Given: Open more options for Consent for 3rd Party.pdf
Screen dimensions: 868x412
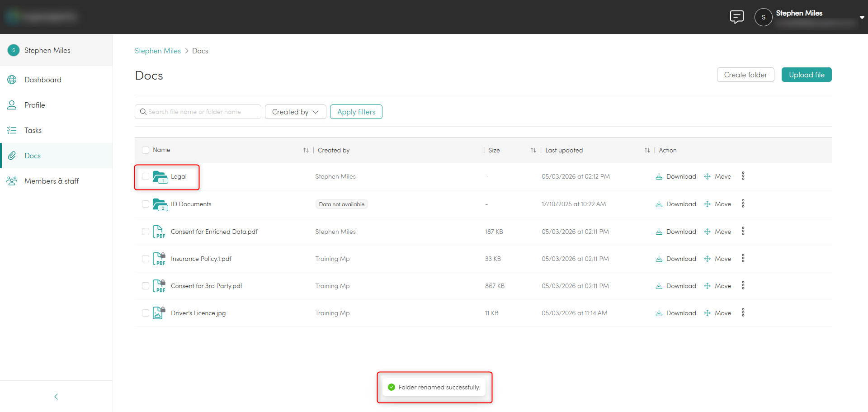Looking at the screenshot, I should [743, 285].
